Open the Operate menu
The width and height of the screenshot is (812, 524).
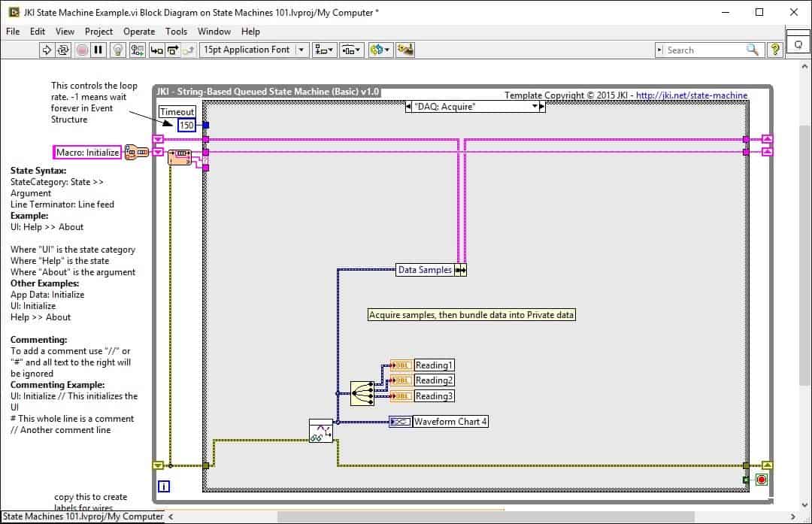pyautogui.click(x=138, y=32)
